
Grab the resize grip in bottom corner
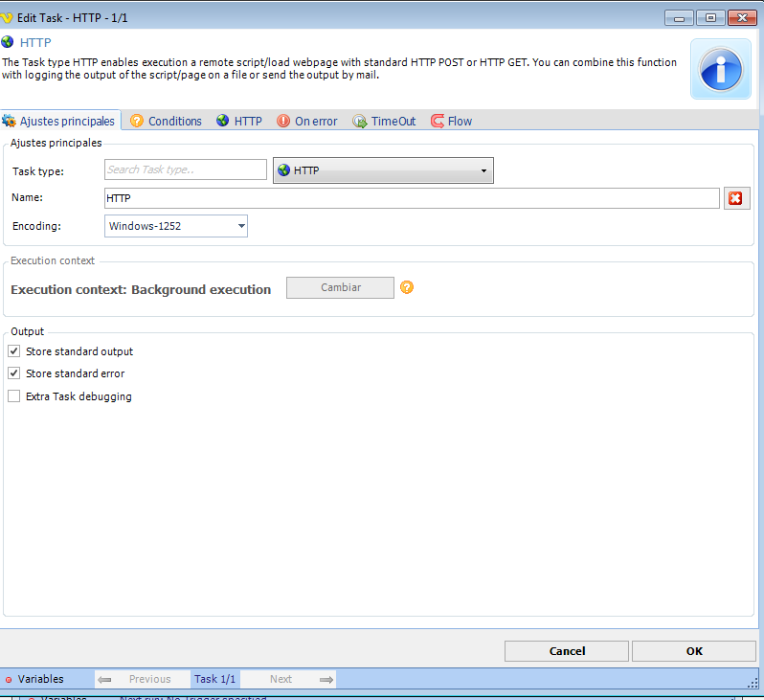pos(752,680)
